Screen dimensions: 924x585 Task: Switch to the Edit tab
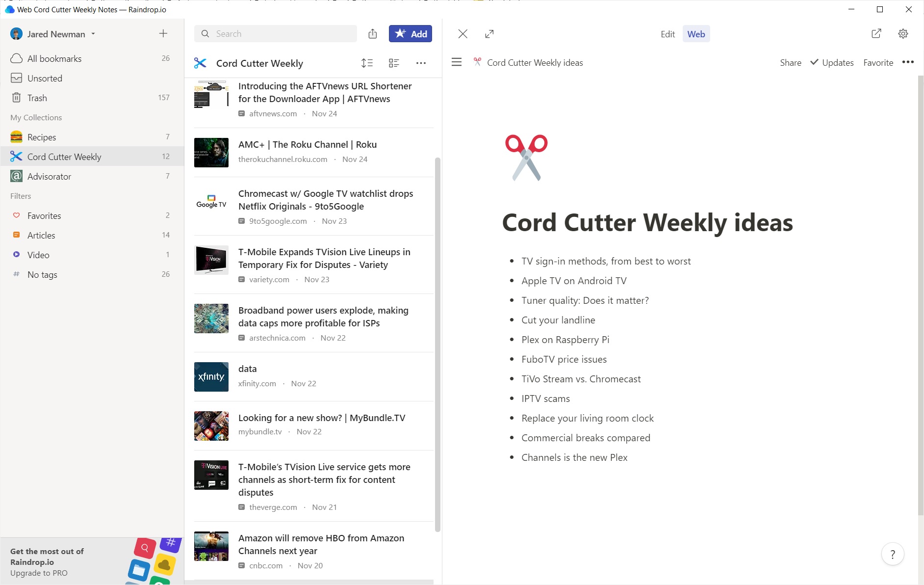point(667,33)
